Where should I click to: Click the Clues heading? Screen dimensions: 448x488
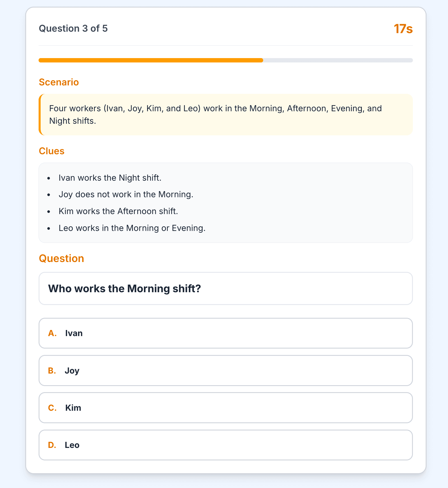point(52,151)
